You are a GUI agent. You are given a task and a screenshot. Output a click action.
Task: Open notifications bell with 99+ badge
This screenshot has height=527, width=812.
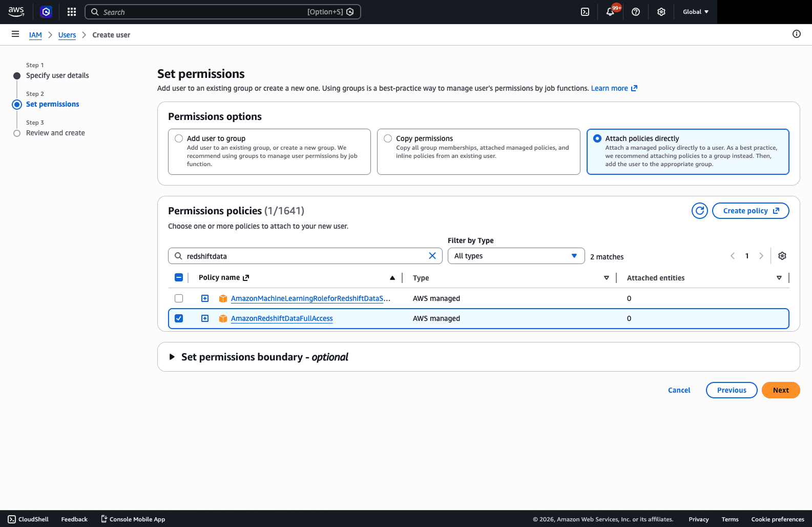610,12
